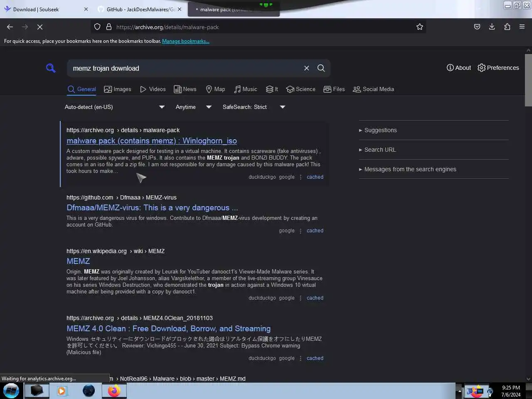The image size is (532, 399).
Task: Open cached link for MEMZ 4.0 Clean result
Action: 315,358
